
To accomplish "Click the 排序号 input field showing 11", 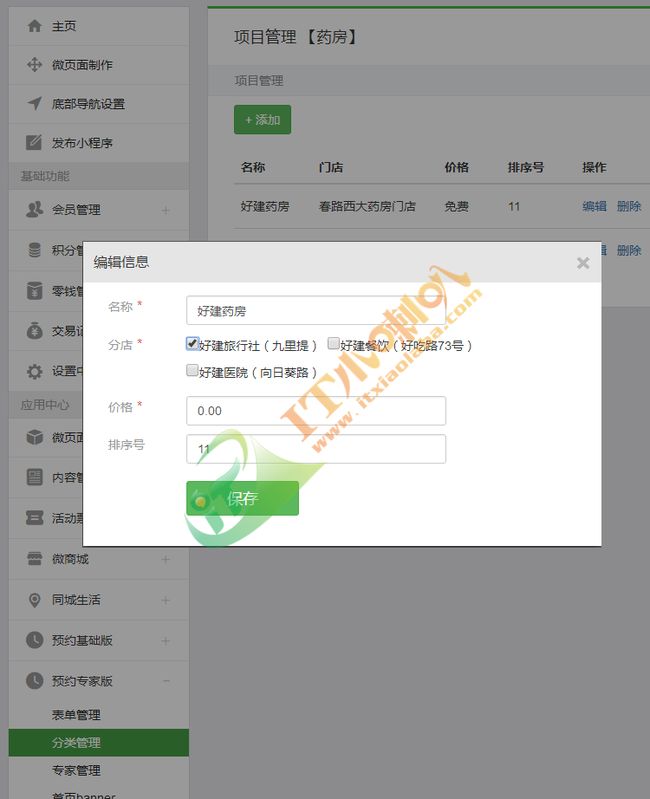I will pos(316,449).
